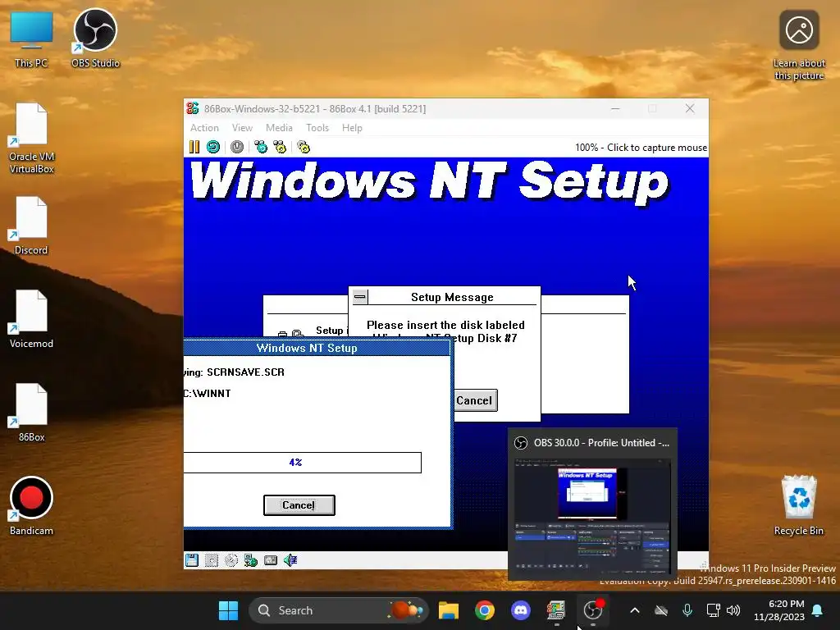Close the 86Box window
This screenshot has width=840, height=630.
point(690,109)
